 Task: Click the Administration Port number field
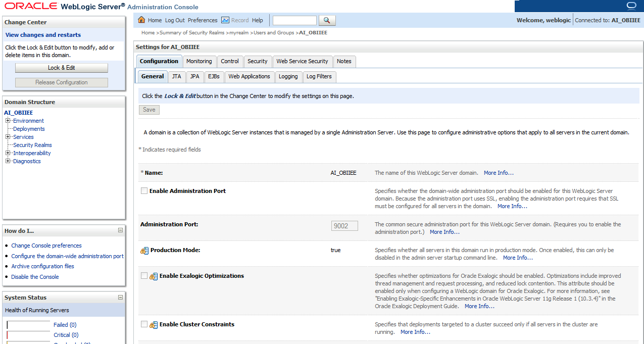(x=344, y=226)
